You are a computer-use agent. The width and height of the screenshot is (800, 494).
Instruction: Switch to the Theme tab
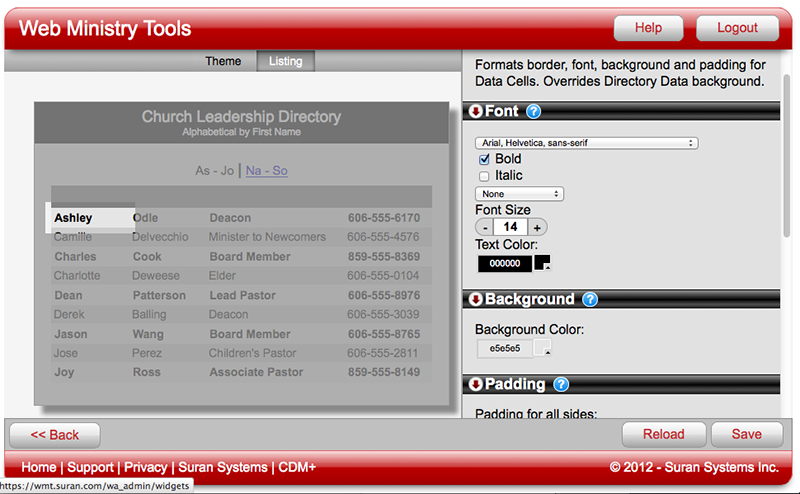click(x=223, y=61)
